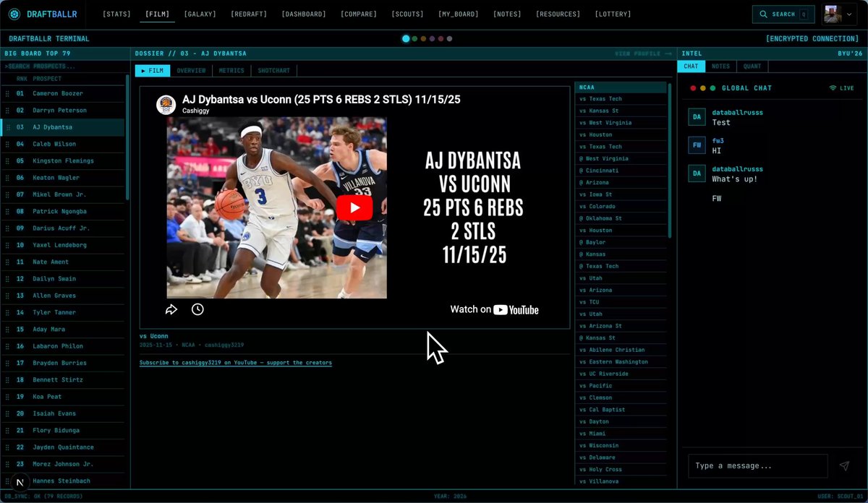The image size is (868, 503).
Task: Click the yellow dot in the Global Chat header
Action: (702, 88)
